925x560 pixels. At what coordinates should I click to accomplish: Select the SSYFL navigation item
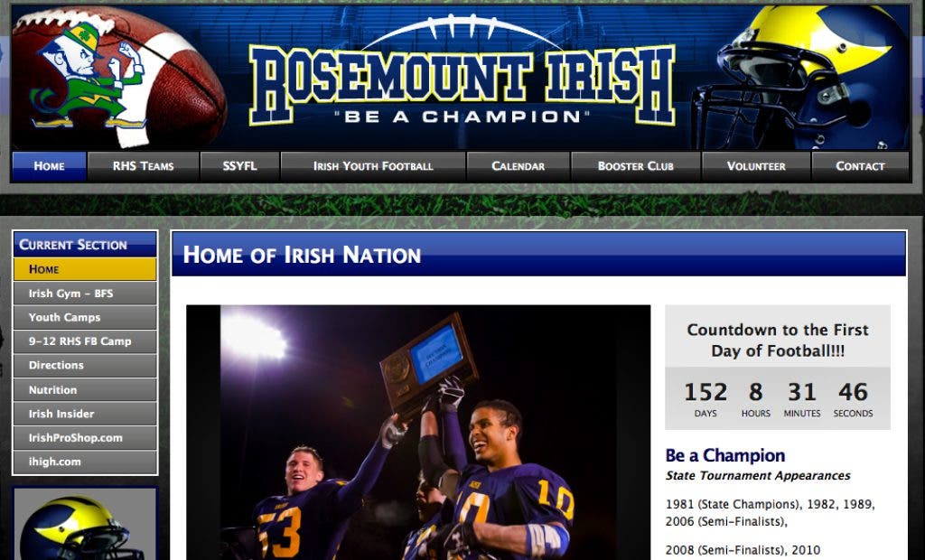pos(239,166)
